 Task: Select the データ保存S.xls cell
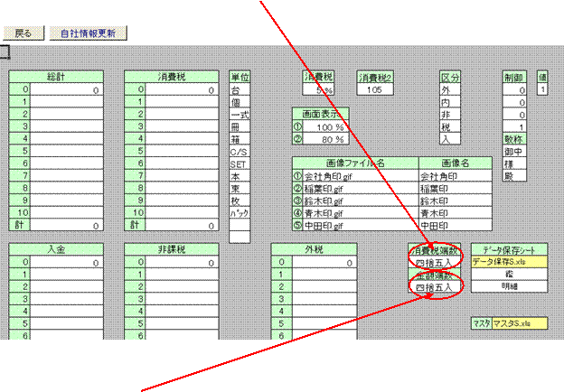coord(509,262)
